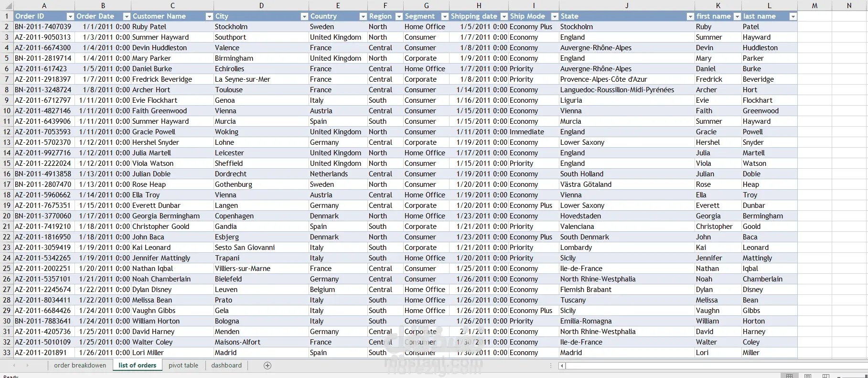Select column J header

coord(627,6)
